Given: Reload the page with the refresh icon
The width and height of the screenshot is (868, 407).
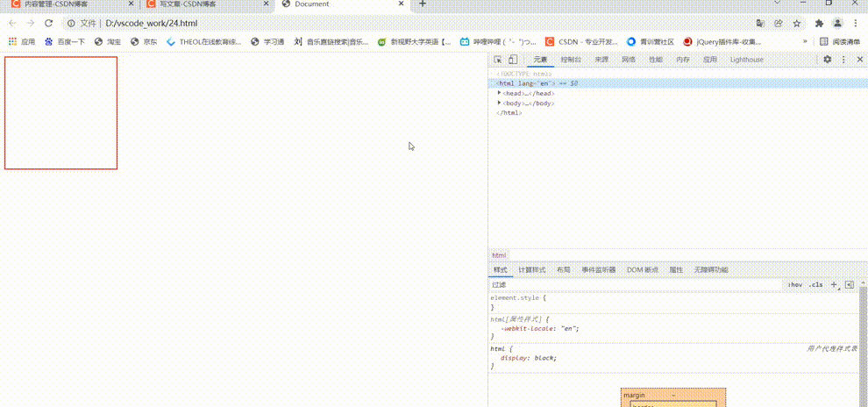Looking at the screenshot, I should click(x=48, y=23).
